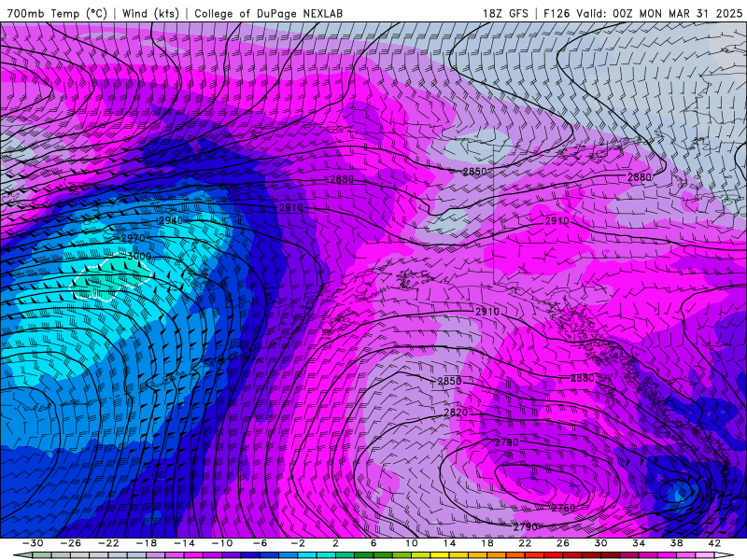This screenshot has width=747, height=560.
Task: Click the -6 colorbar scale label
Action: click(x=260, y=543)
